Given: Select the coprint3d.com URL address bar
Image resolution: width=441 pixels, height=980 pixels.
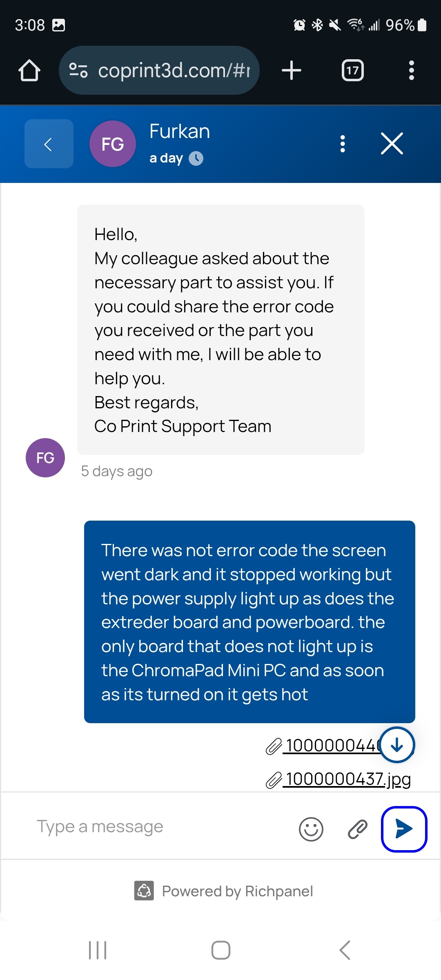Looking at the screenshot, I should 159,70.
